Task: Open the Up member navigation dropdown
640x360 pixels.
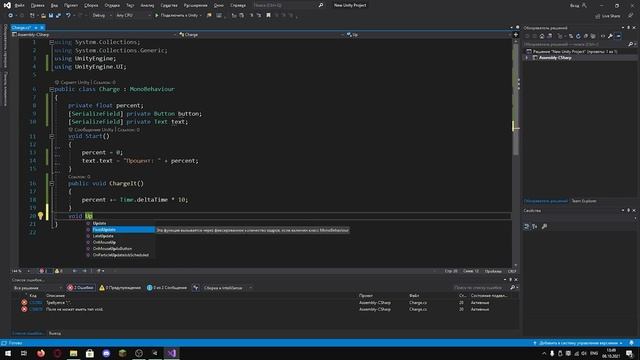Action: coord(428,35)
